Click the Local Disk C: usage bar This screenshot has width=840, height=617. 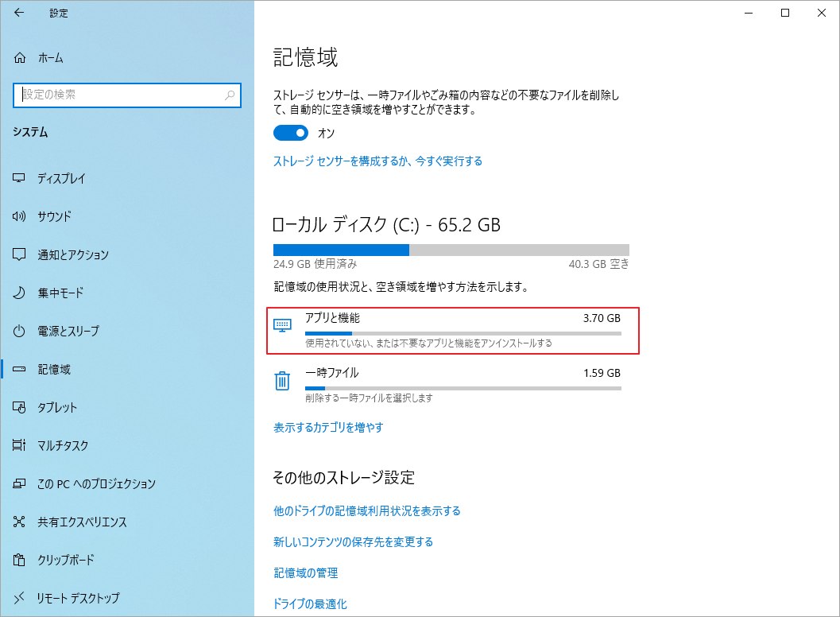click(451, 250)
